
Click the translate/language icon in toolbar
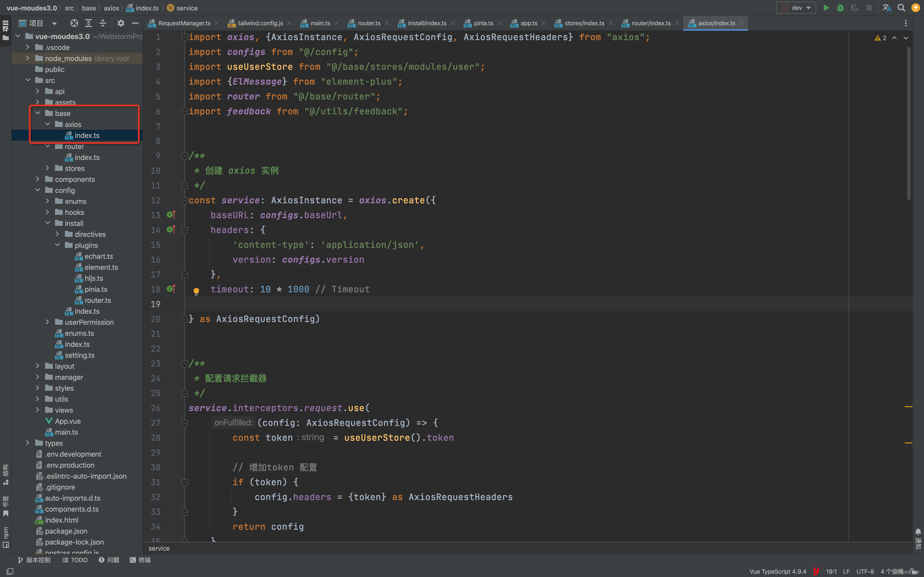(887, 8)
